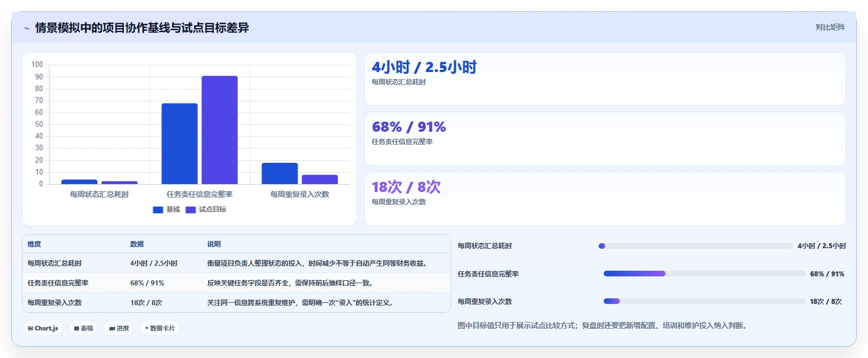Click the 每周重复录入次数 label in the progress list

coord(485,301)
